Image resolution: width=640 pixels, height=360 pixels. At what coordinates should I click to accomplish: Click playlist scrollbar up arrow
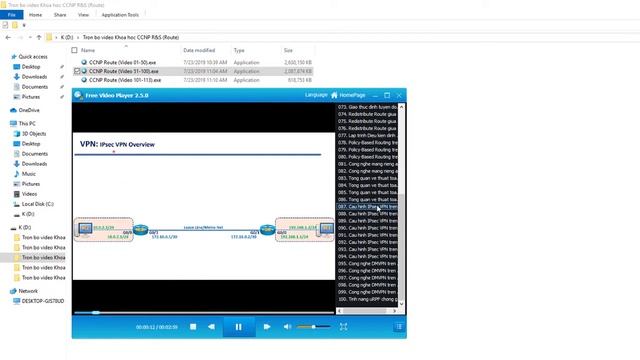coord(401,107)
